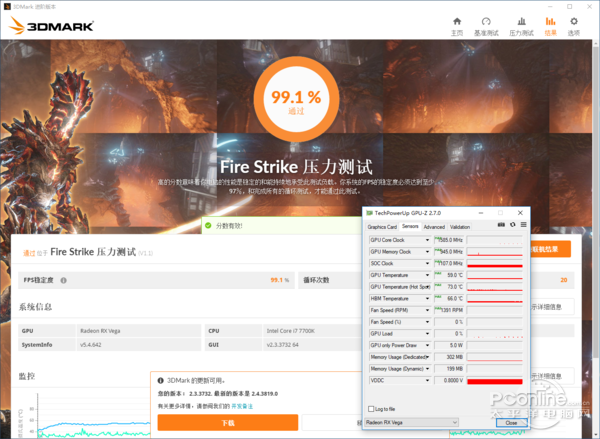Image resolution: width=600 pixels, height=439 pixels.
Task: Click the info icon beside FPS稳定度
Action: [x=64, y=281]
